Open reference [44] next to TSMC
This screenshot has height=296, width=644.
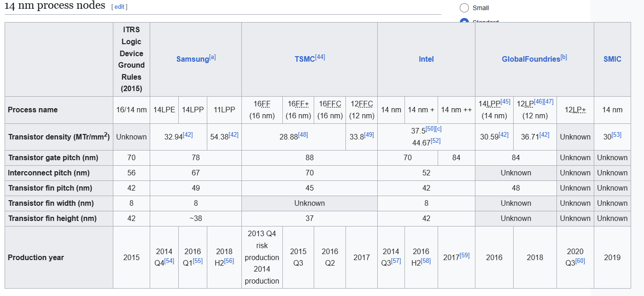320,57
